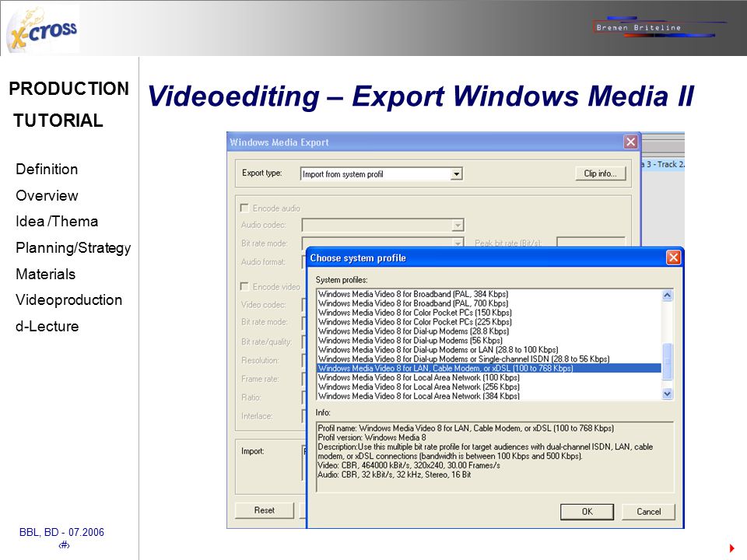Click the Info text box in profile dialog
This screenshot has height=560, width=747.
[x=495, y=457]
